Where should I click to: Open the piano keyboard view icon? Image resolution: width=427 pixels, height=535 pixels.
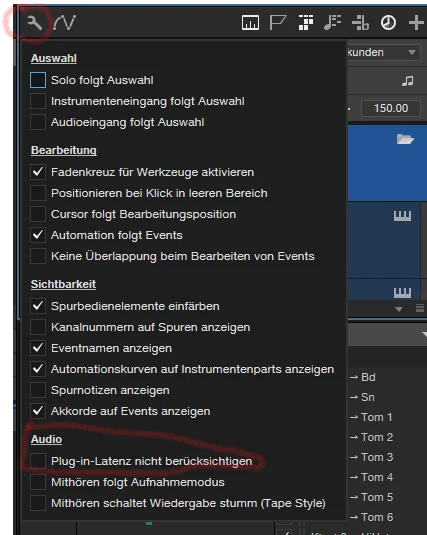click(250, 23)
